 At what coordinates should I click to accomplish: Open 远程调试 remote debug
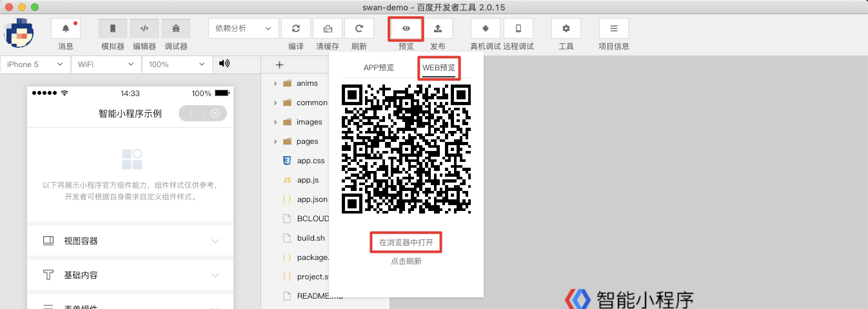pos(518,28)
